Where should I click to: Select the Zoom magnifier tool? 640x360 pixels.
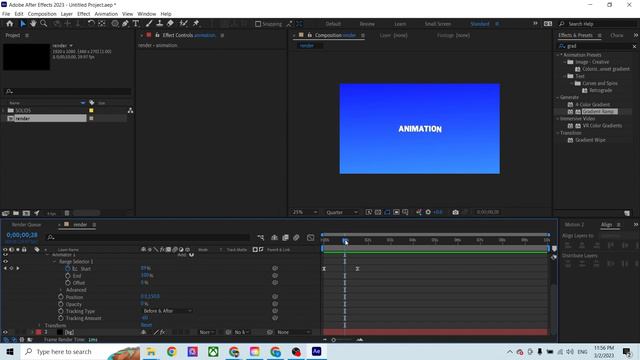tap(44, 24)
